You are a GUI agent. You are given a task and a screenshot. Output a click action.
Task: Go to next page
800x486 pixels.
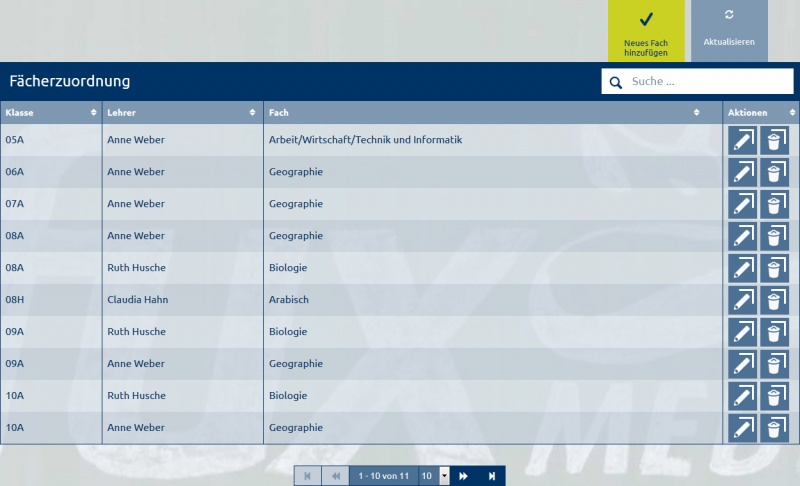[x=463, y=476]
